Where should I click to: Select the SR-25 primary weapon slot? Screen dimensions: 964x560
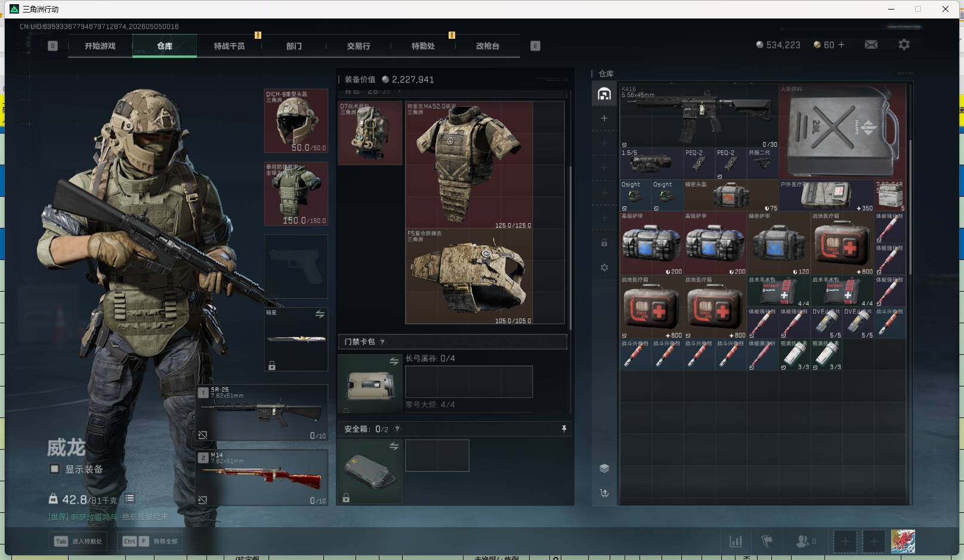click(x=262, y=413)
